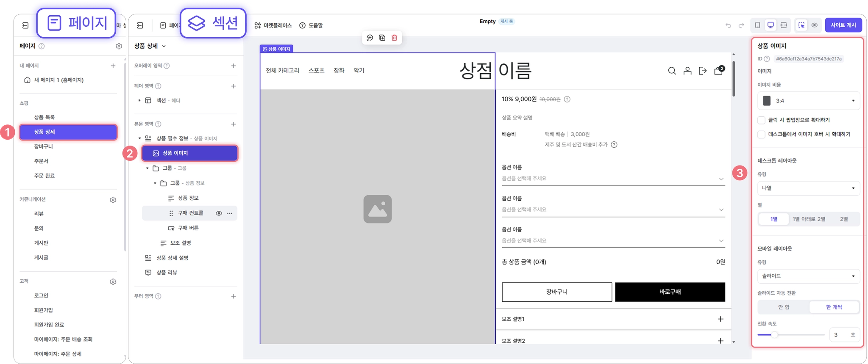Click the help icon next to the price
This screenshot has height=364, width=868.
point(567,99)
